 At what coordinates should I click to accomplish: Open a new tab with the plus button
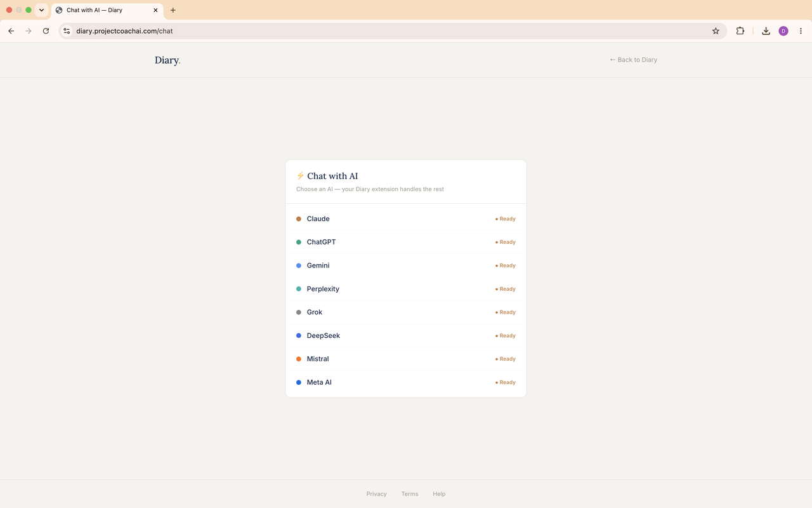173,10
